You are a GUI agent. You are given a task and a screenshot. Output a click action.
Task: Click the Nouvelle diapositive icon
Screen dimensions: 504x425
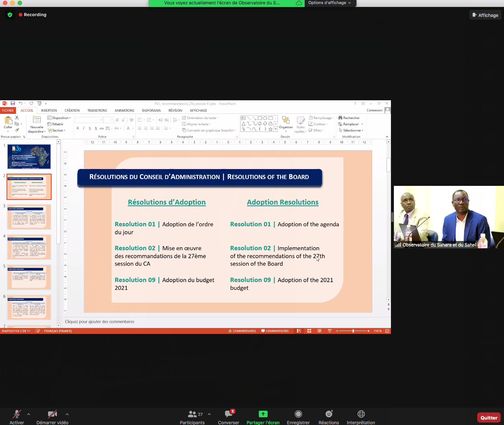tap(37, 120)
